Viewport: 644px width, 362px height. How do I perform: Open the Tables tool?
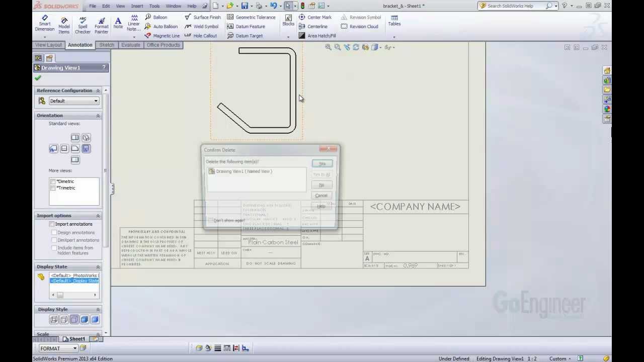[394, 20]
